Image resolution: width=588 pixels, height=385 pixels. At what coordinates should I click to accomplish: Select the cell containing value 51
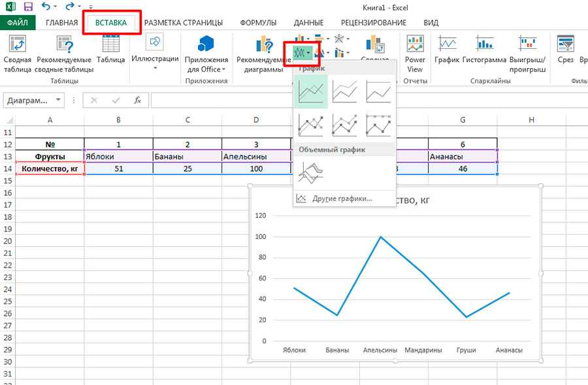118,168
